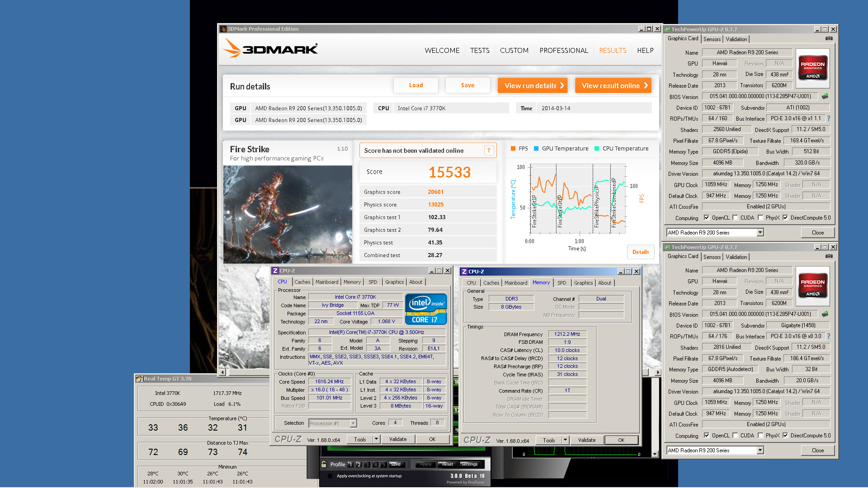Viewport: 868px width, 488px height.
Task: Click bus interface question mark in top GPU-Z
Action: tap(829, 118)
